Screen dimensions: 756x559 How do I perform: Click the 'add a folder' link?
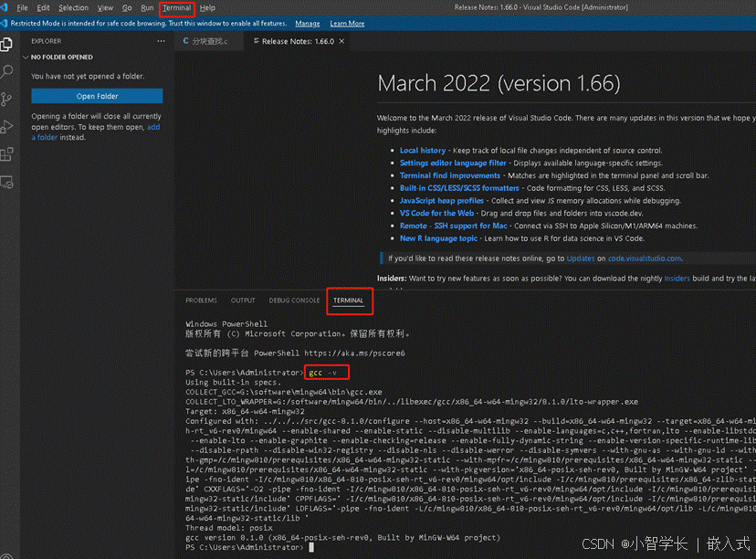(x=153, y=127)
